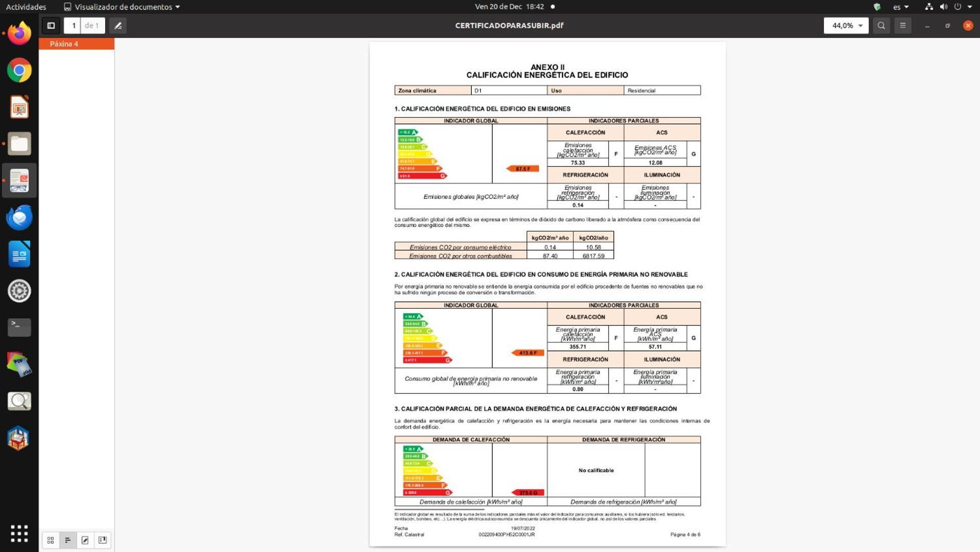Open Terminal from the dock

(19, 328)
